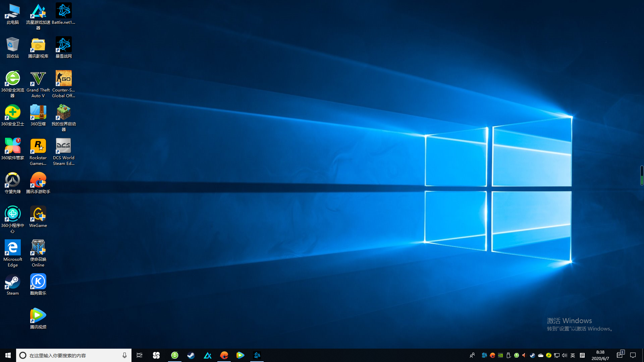The width and height of the screenshot is (644, 362).
Task: Open Task View from the taskbar
Action: click(x=140, y=355)
